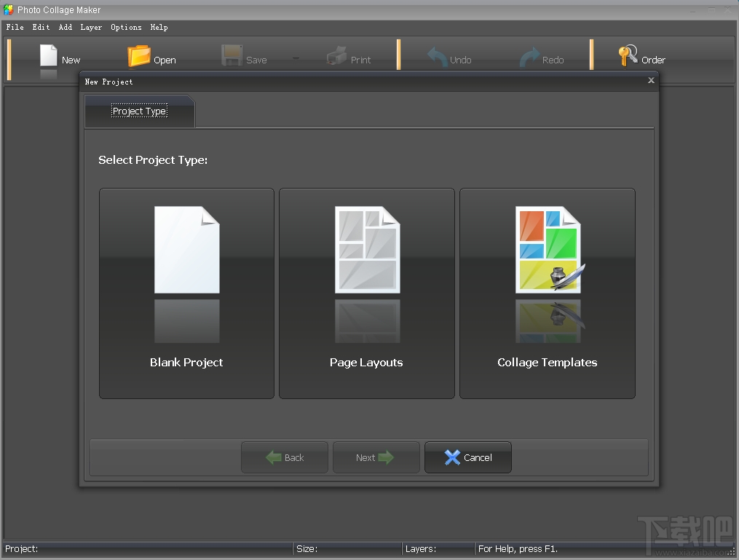Close the New Project dialog with the X
The height and width of the screenshot is (560, 739).
[x=650, y=81]
